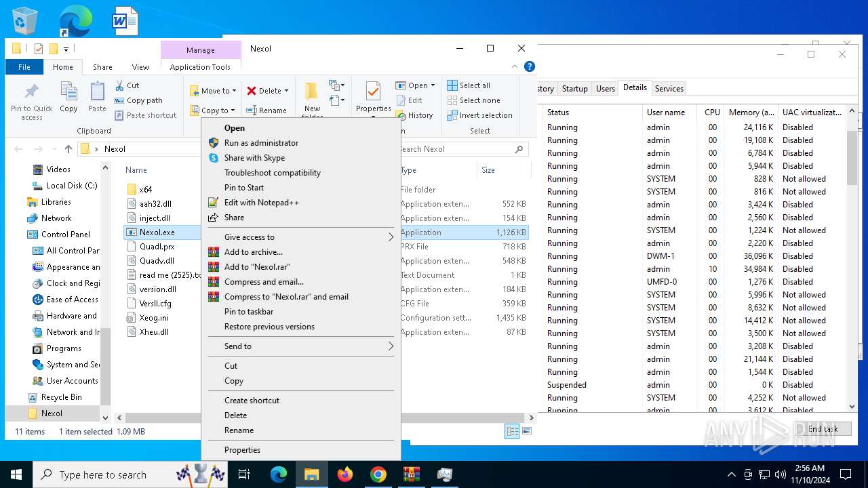Viewport: 868px width, 488px height.
Task: Open the Application Tools tab
Action: click(200, 67)
